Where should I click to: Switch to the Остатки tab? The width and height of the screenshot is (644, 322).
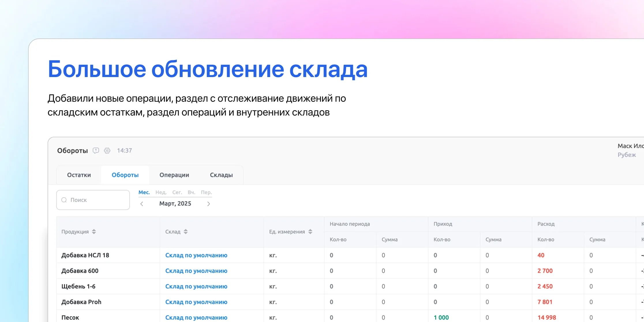click(x=78, y=175)
